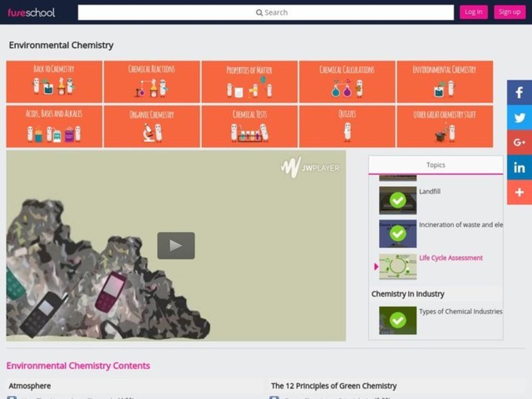Open the Google+ share icon
Viewport: 532px width, 399px height.
point(518,142)
